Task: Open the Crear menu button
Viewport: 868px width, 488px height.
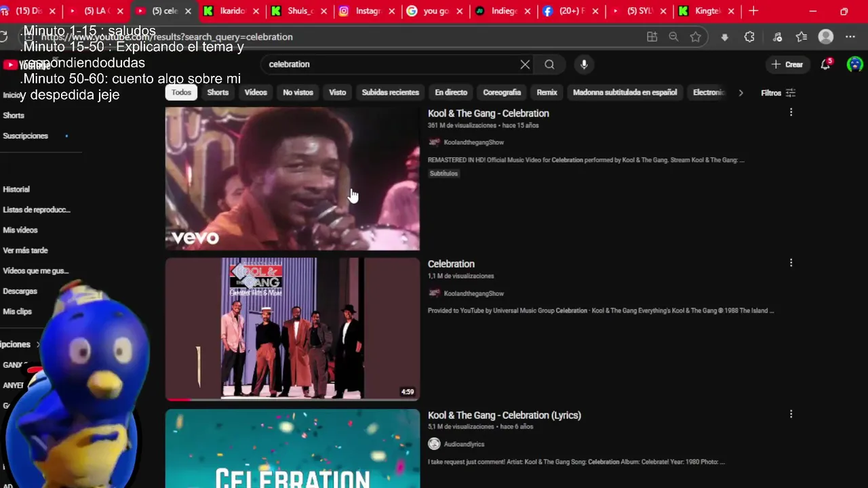Action: [787, 64]
